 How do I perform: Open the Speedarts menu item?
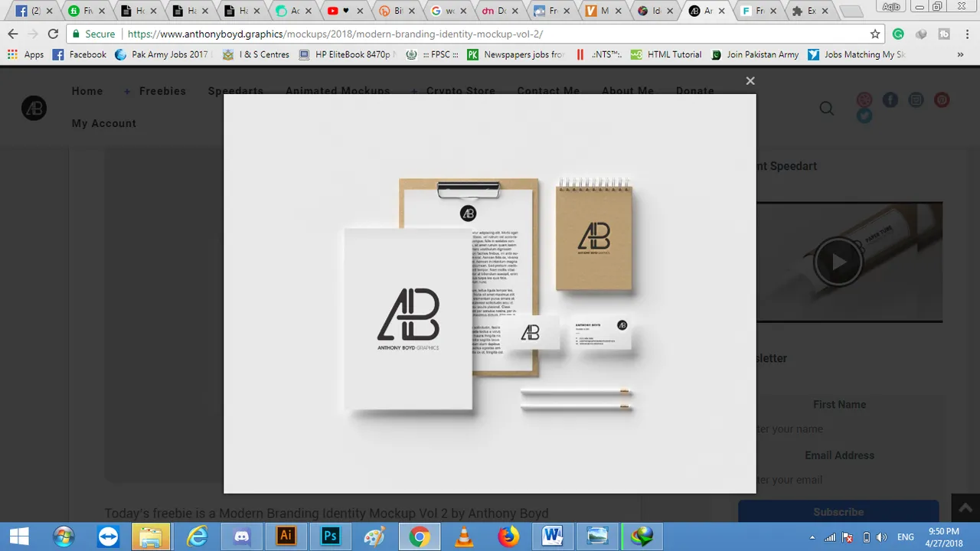(x=236, y=91)
